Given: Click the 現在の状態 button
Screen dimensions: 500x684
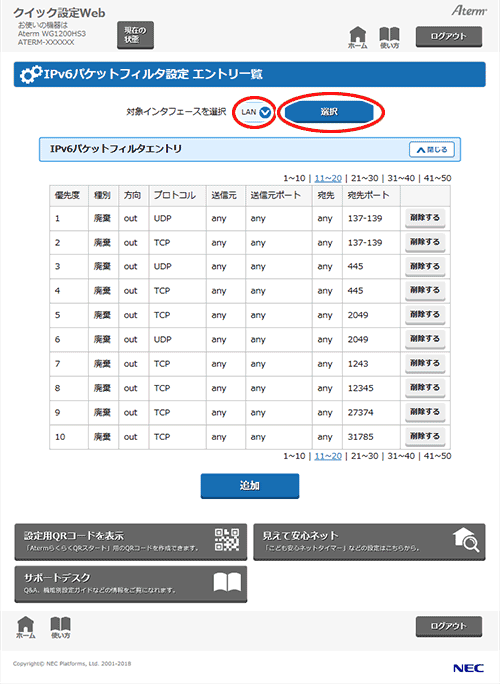Looking at the screenshot, I should 135,35.
